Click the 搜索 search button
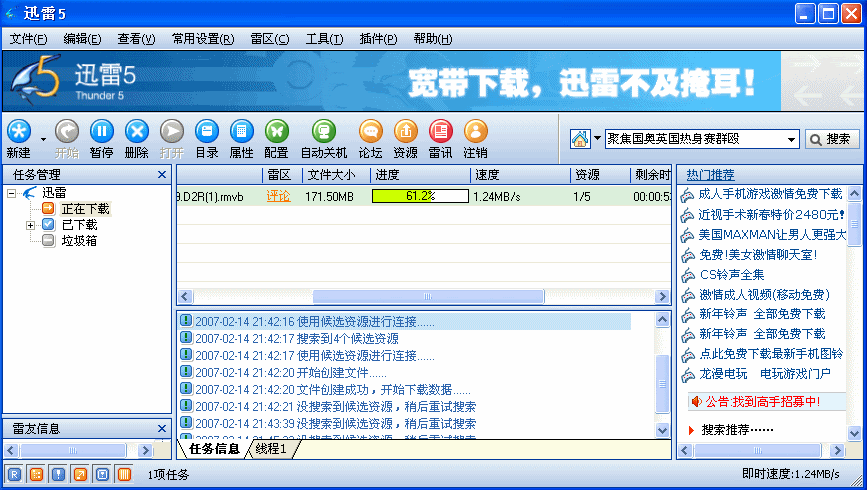867x490 pixels. tap(832, 139)
